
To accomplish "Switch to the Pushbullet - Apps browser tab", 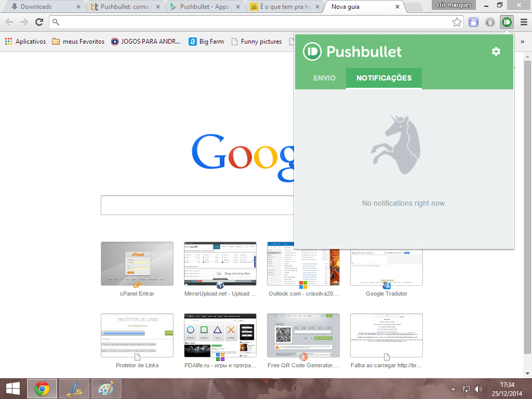I will [204, 7].
